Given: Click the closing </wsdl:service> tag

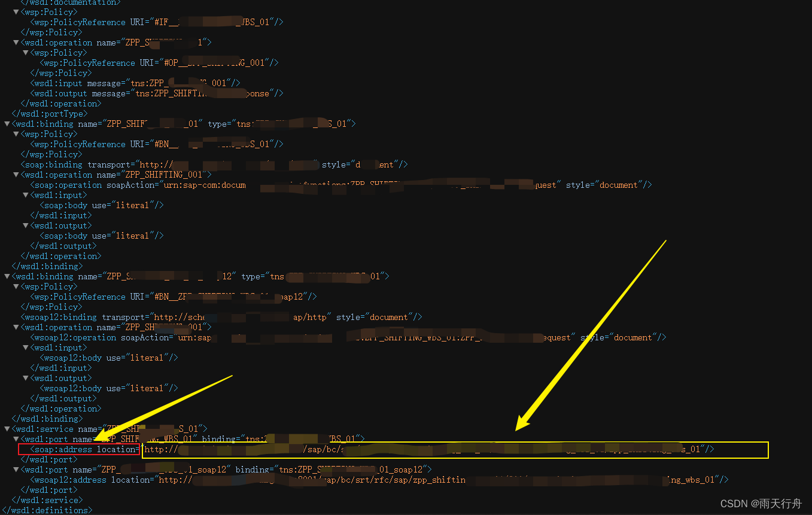Looking at the screenshot, I should [47, 500].
